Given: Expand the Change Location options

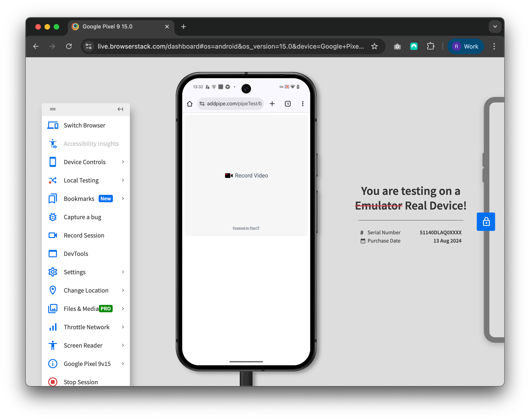Looking at the screenshot, I should [x=86, y=290].
